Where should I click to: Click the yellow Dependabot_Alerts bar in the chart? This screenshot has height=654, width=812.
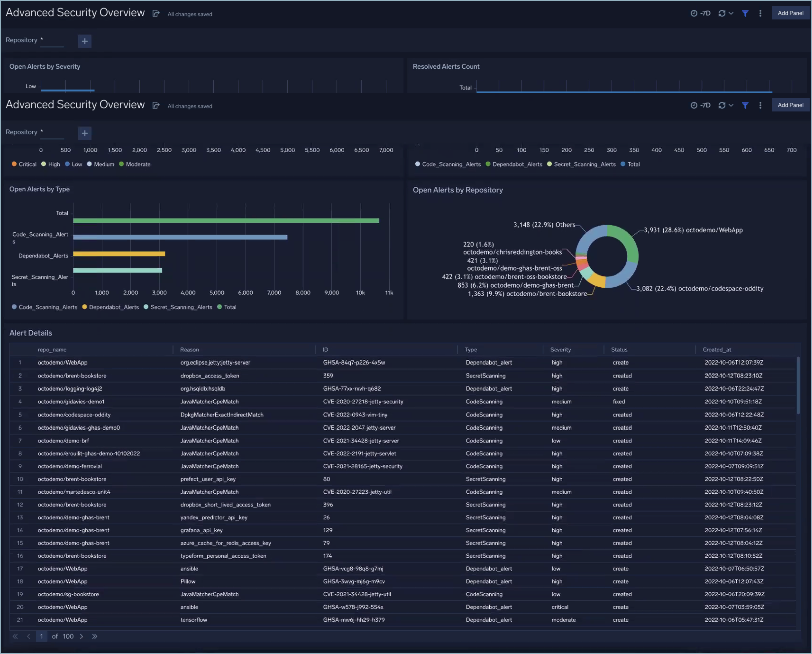pyautogui.click(x=119, y=254)
